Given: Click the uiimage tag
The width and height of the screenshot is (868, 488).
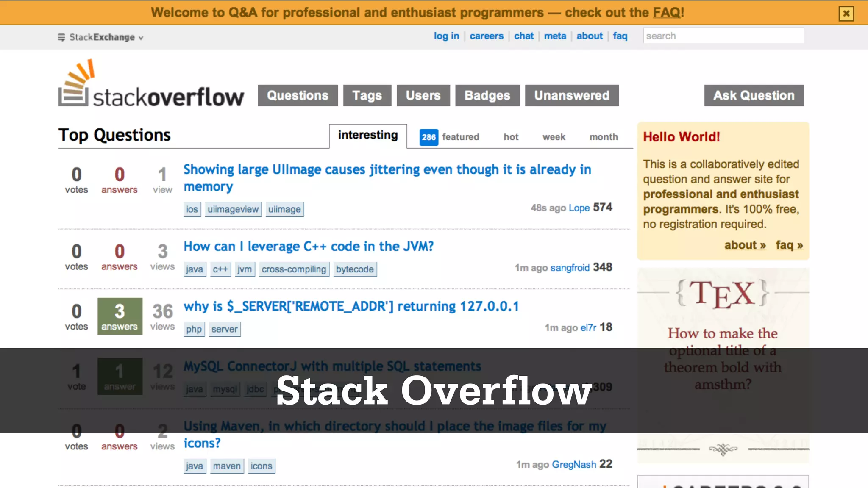Looking at the screenshot, I should coord(284,209).
